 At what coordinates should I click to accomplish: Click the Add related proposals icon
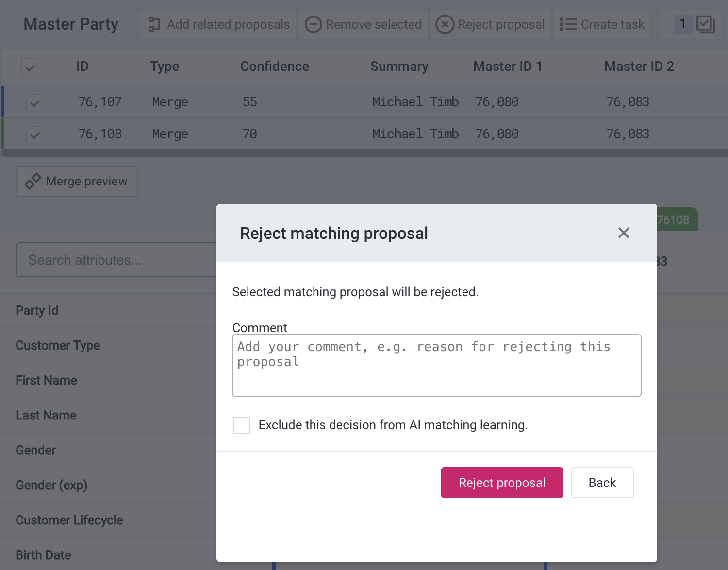point(154,24)
